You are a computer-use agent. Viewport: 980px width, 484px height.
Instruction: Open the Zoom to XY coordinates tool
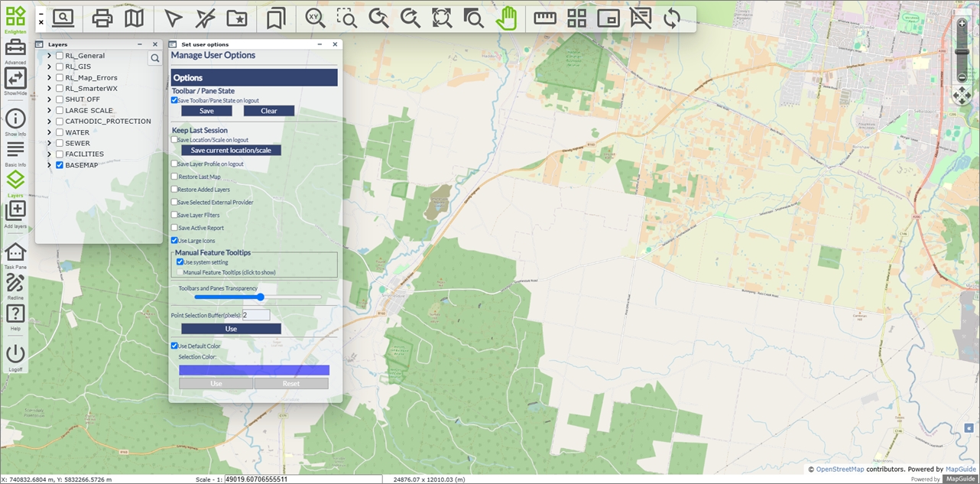pyautogui.click(x=315, y=18)
